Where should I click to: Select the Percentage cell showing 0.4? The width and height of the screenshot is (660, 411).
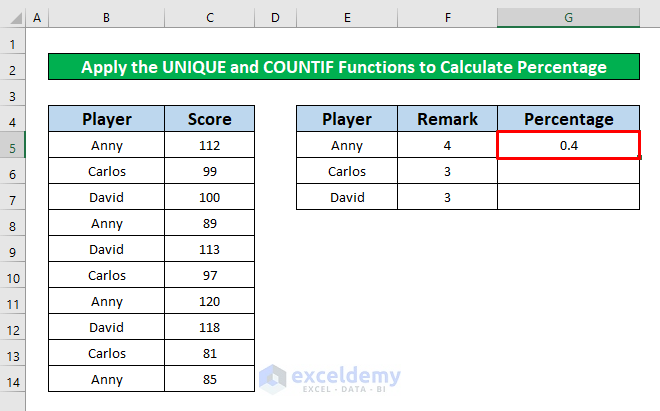click(568, 145)
